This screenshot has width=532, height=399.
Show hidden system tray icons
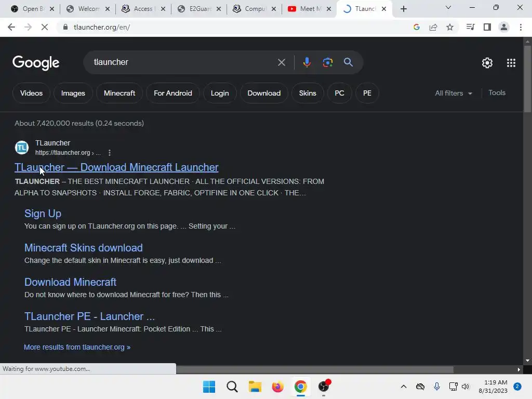coord(403,387)
